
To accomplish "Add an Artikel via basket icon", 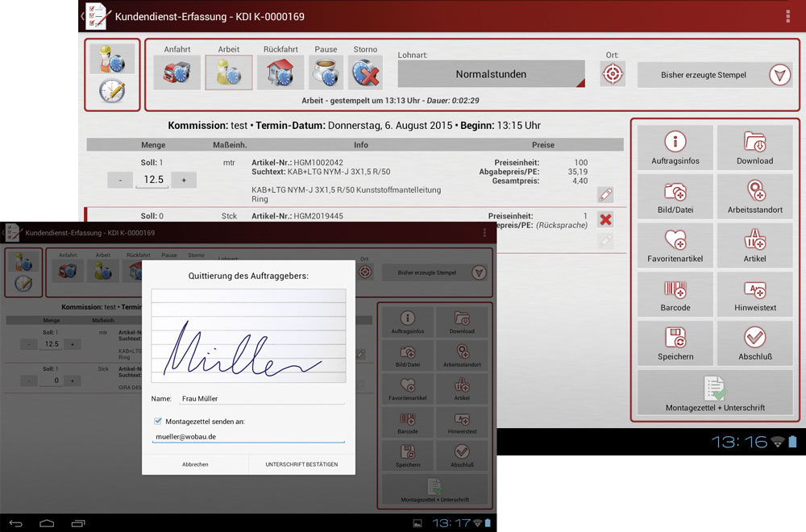I will coord(754,245).
